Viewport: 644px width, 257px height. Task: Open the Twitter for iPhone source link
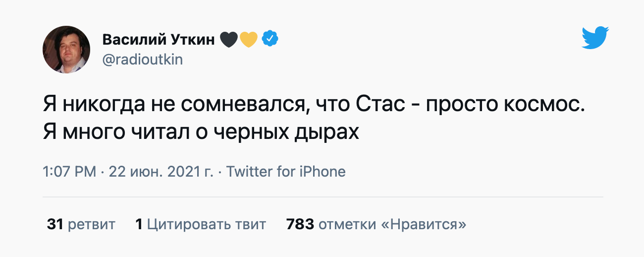[x=286, y=172]
